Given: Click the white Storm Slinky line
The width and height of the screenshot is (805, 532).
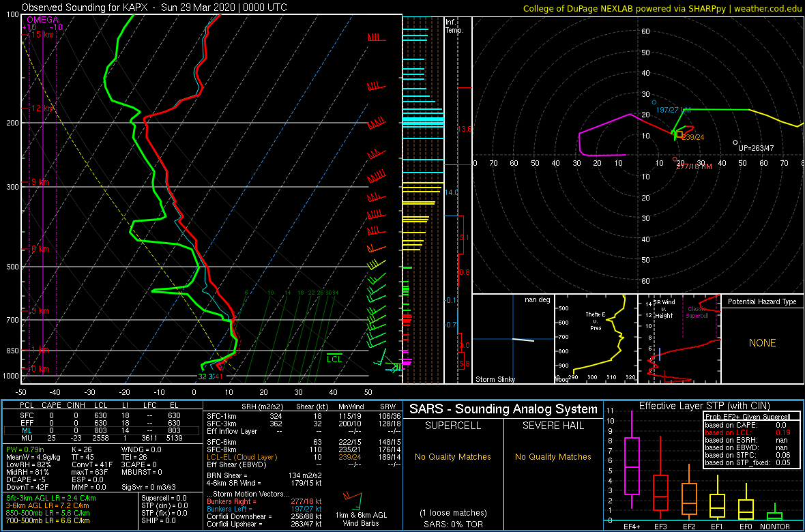Looking at the screenshot, I should [x=523, y=340].
